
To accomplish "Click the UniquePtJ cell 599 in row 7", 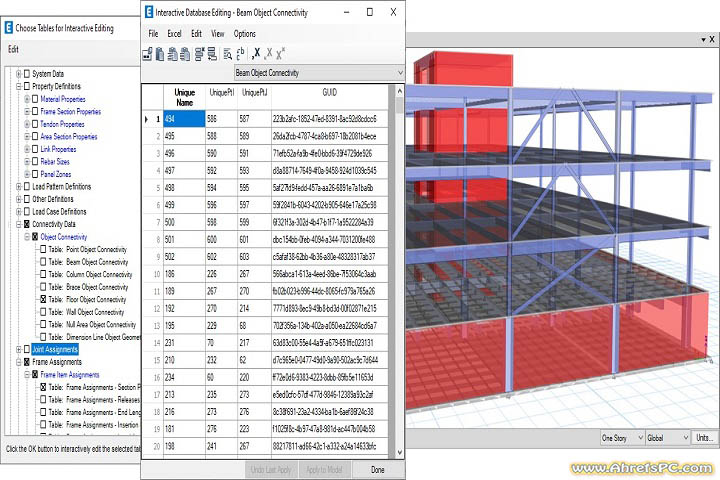I will [254, 222].
